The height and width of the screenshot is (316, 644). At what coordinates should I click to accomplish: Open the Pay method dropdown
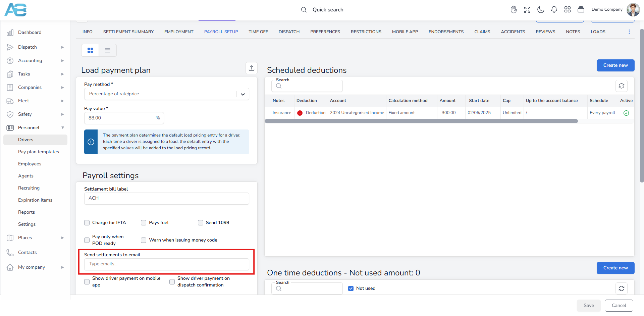pos(167,94)
